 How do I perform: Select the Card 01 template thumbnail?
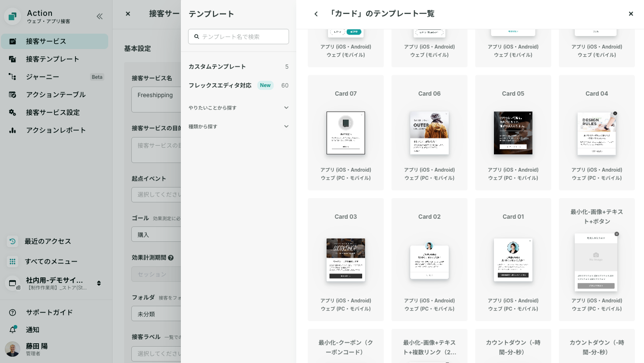tap(513, 260)
